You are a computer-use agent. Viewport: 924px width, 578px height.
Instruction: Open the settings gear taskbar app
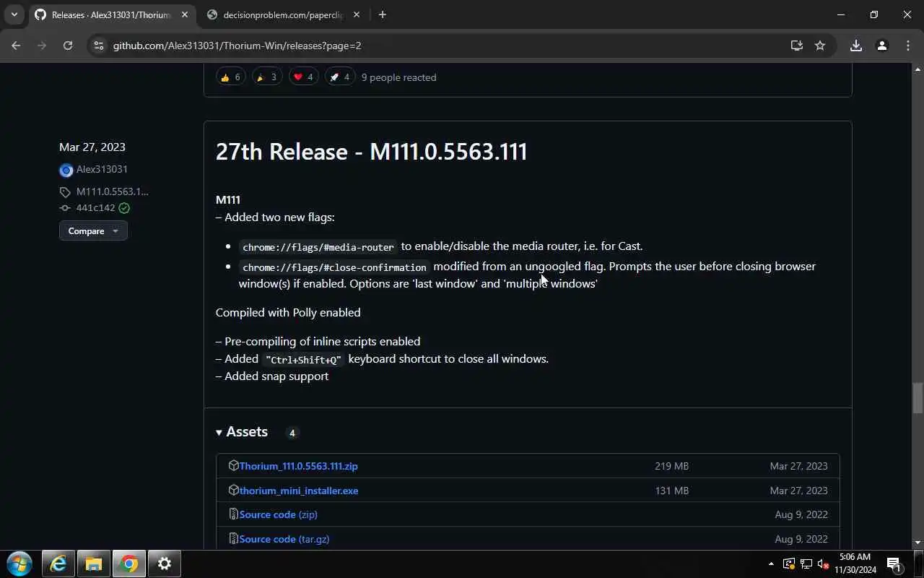pyautogui.click(x=165, y=564)
